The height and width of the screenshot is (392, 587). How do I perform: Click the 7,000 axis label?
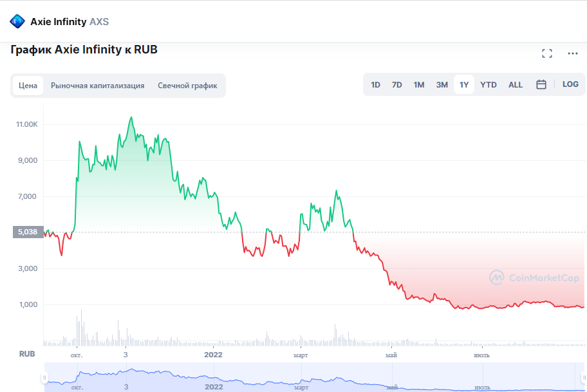(x=27, y=196)
